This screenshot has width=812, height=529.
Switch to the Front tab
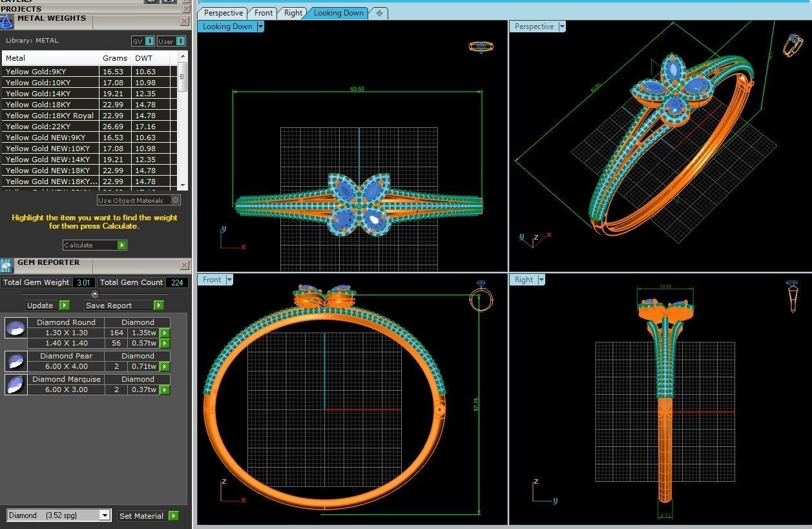click(264, 13)
